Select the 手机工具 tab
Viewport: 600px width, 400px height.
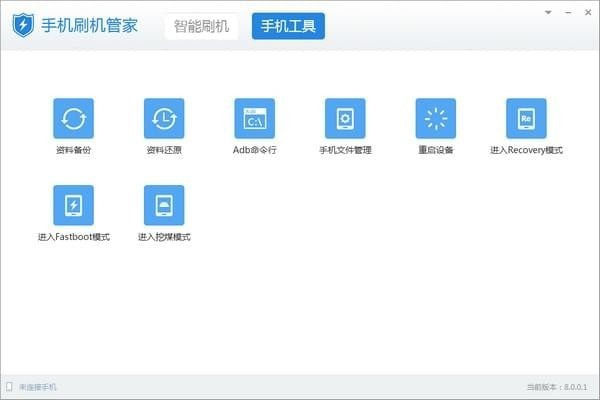click(288, 26)
